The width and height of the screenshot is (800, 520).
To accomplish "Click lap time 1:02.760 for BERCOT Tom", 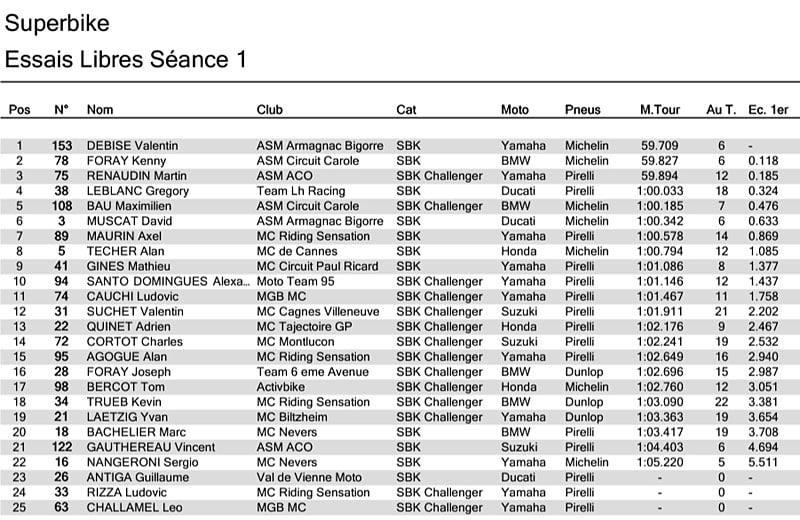I will [660, 387].
